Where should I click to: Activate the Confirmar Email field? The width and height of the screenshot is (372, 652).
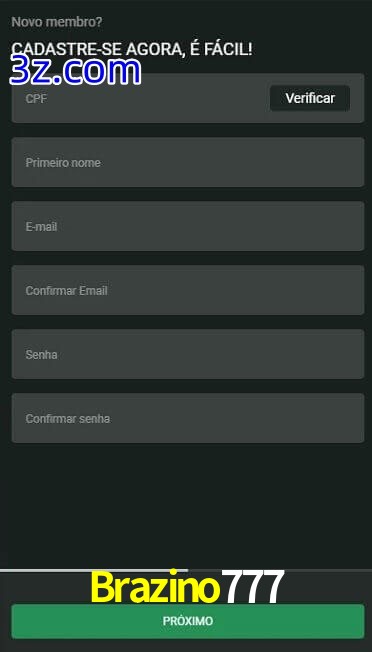188,290
